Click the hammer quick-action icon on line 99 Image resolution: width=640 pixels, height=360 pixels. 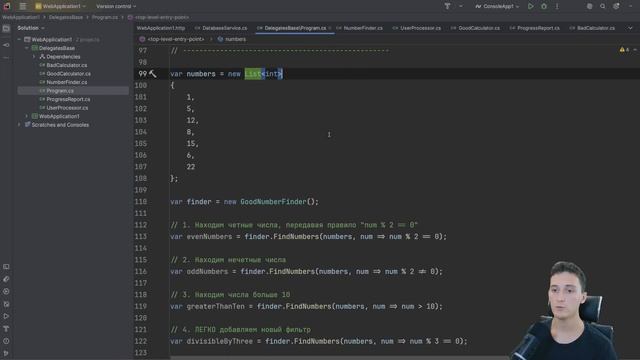(x=153, y=73)
